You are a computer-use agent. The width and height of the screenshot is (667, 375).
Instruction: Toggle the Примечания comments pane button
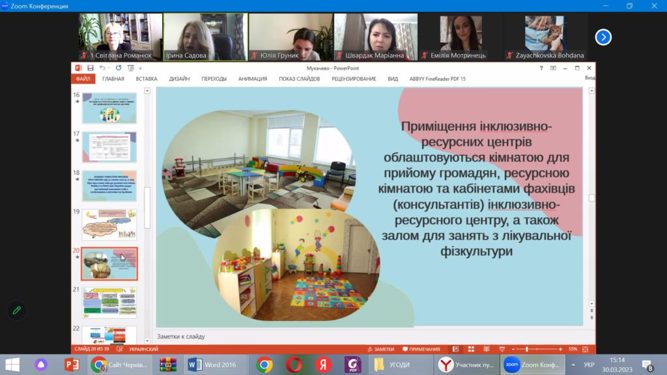click(x=421, y=349)
